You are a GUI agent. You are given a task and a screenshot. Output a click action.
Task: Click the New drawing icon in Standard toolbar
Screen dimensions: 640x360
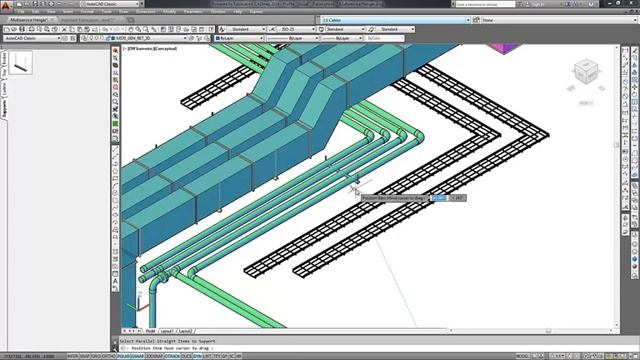[x=7, y=29]
